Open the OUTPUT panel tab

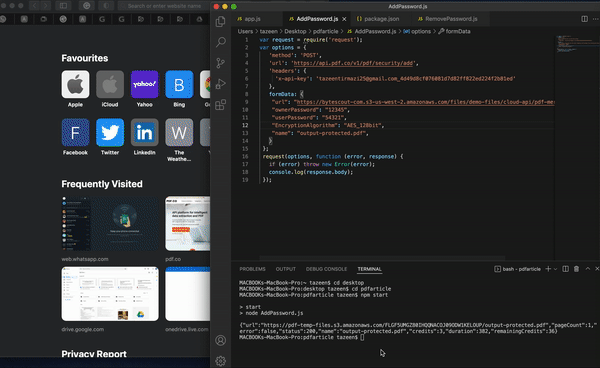point(286,269)
